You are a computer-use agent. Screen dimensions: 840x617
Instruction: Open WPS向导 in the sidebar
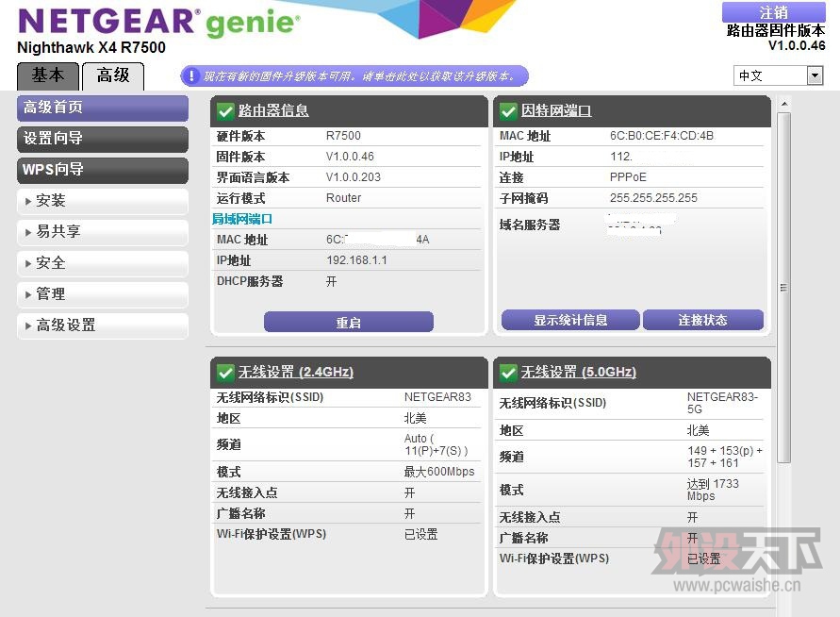click(103, 170)
